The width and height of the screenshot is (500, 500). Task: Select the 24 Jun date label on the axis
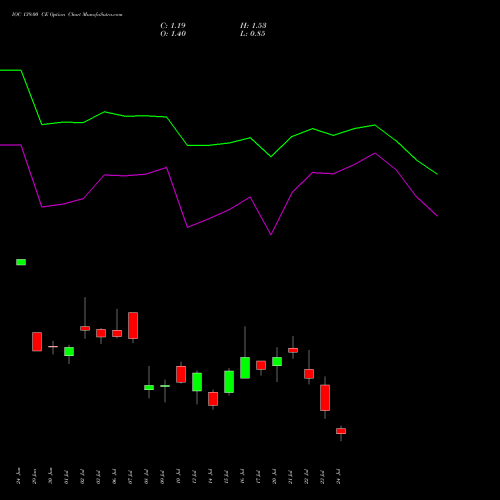[18, 476]
